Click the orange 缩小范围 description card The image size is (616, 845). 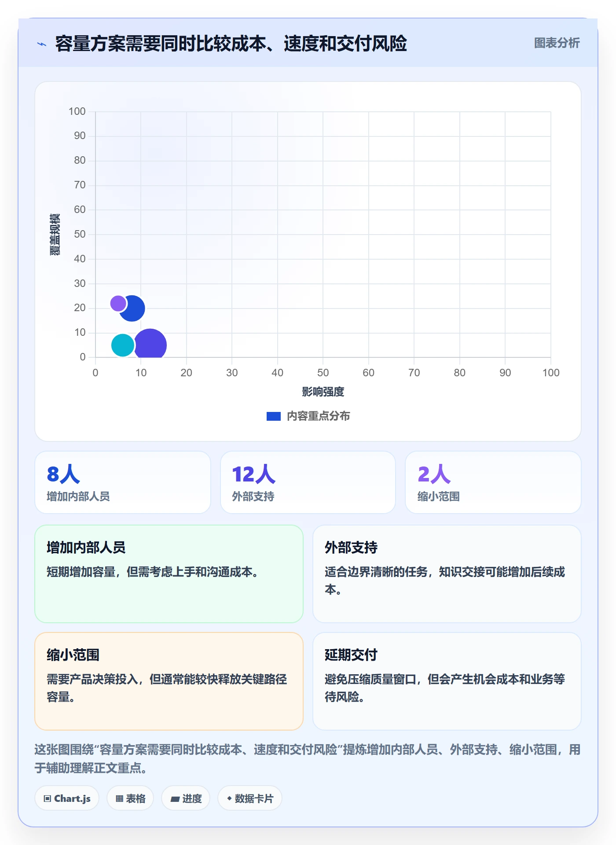pyautogui.click(x=169, y=681)
